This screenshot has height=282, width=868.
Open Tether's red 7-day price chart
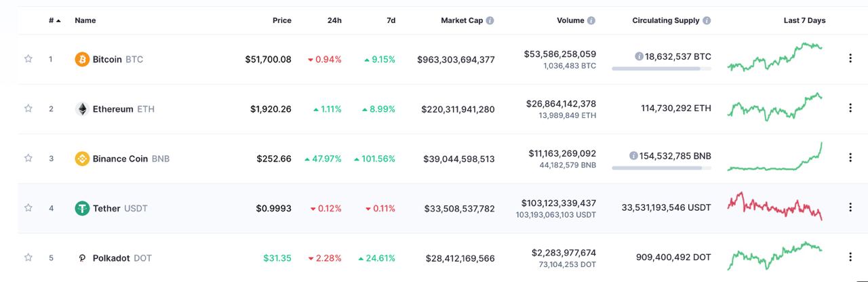click(x=775, y=206)
